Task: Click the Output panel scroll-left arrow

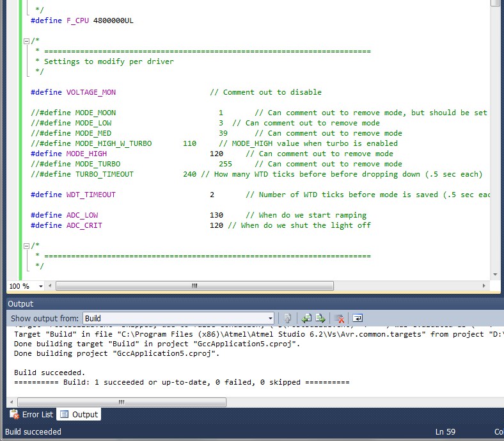Action: (x=12, y=402)
